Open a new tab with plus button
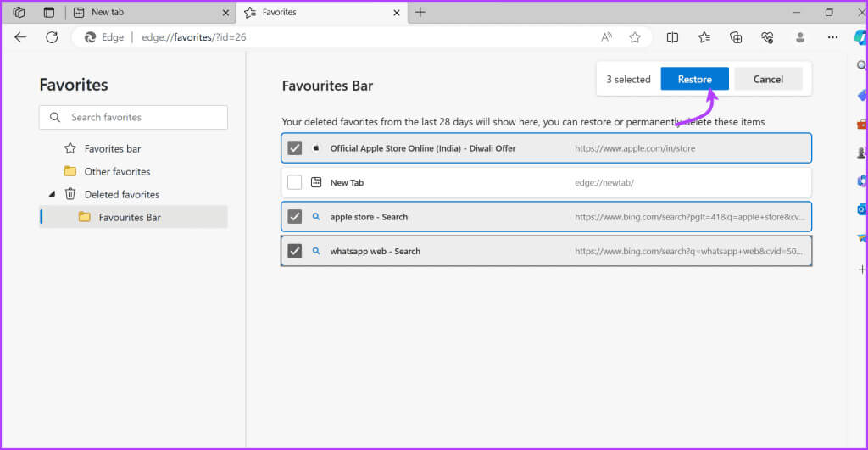This screenshot has width=868, height=450. pos(420,12)
